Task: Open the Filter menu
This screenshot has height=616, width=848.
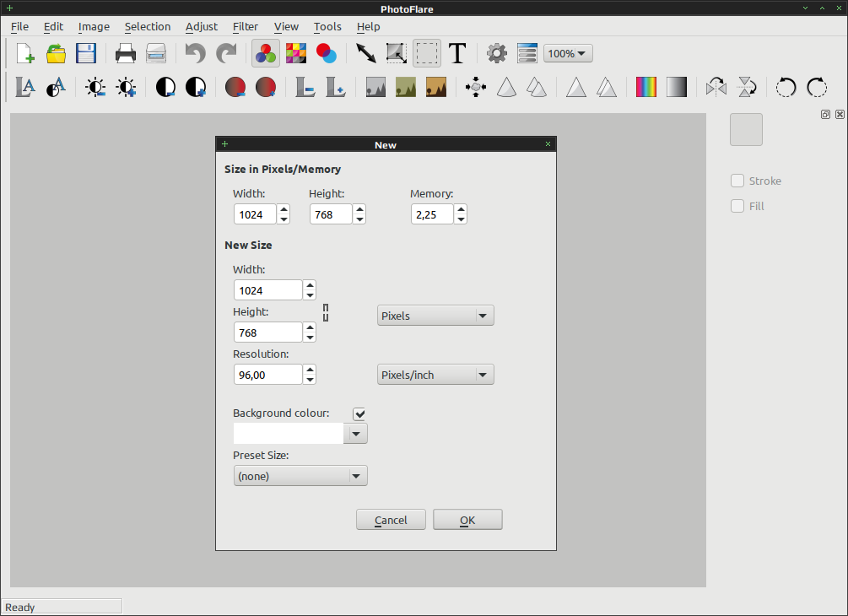Action: 246,26
